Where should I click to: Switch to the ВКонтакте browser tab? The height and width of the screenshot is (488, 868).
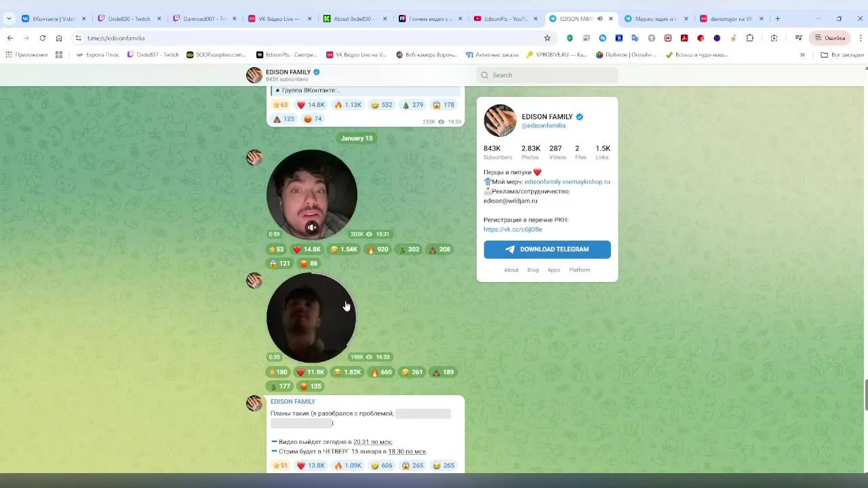(52, 19)
